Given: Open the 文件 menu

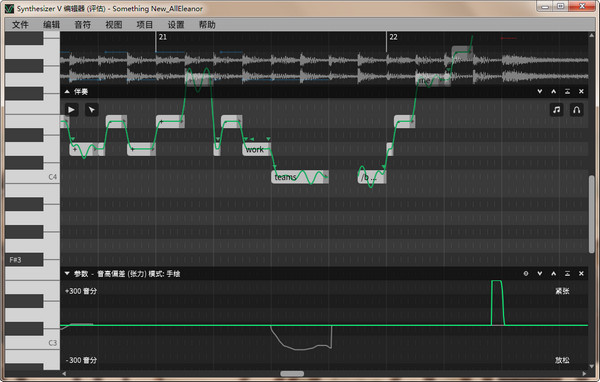Looking at the screenshot, I should (20, 25).
